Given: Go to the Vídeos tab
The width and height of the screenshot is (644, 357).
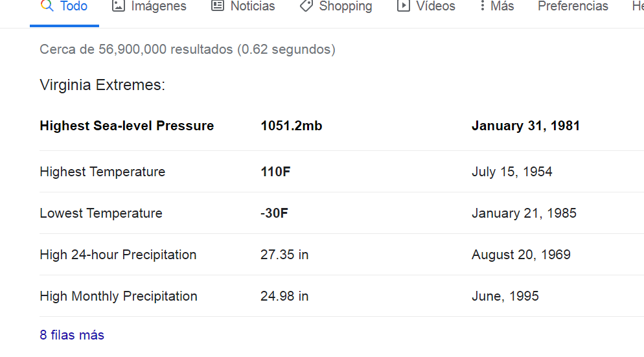Looking at the screenshot, I should 426,6.
